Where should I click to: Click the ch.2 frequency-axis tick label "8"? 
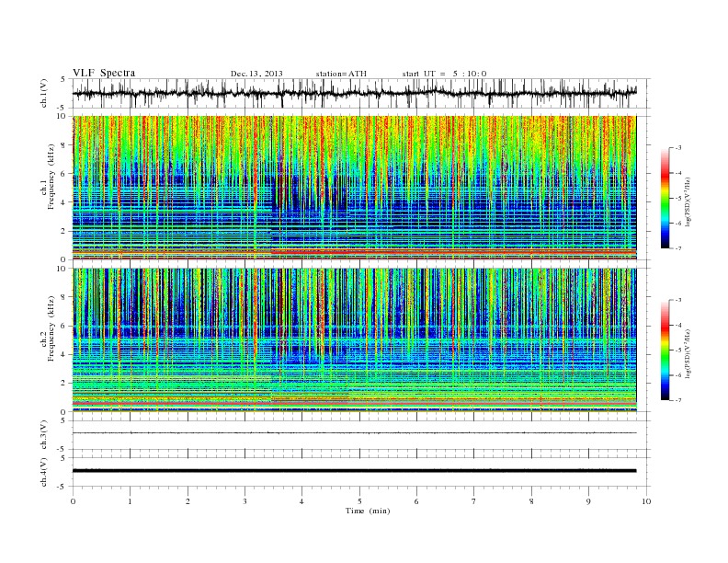pos(63,297)
